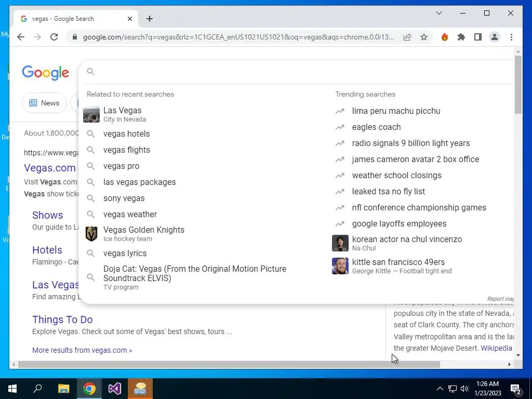This screenshot has width=532, height=399.
Task: Open the on-screen keyboard app in taskbar
Action: (x=140, y=389)
